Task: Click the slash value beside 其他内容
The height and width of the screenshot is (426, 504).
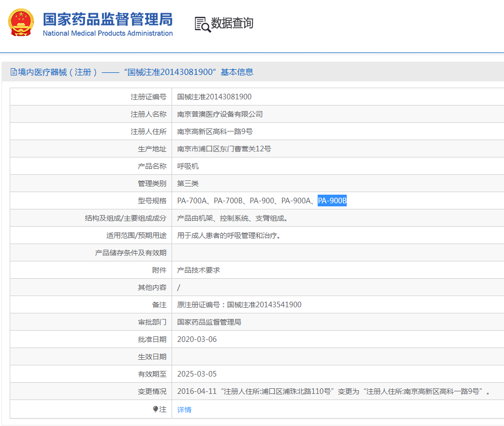Action: point(179,287)
